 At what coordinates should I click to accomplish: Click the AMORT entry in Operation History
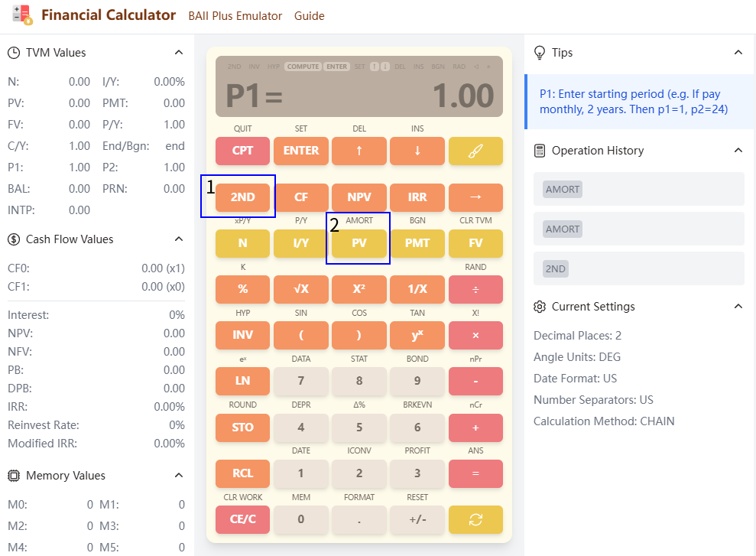click(562, 189)
